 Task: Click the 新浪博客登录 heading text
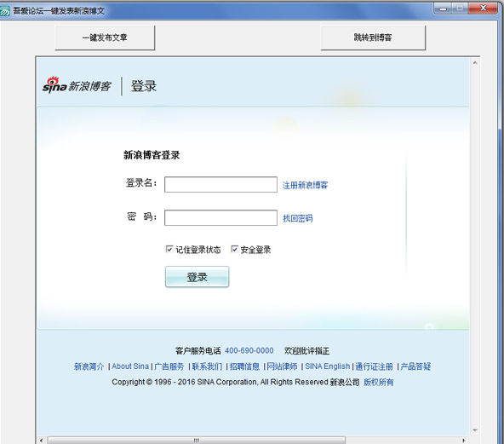152,155
